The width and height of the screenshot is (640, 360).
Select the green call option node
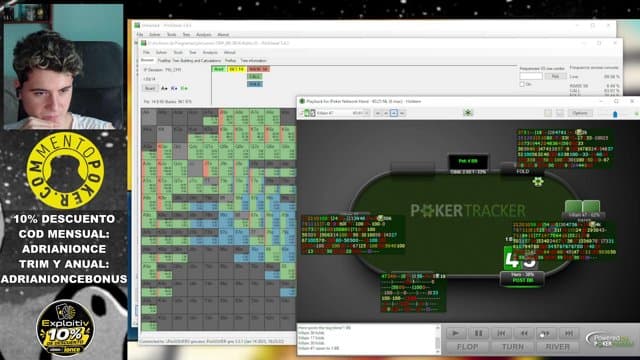[x=255, y=77]
